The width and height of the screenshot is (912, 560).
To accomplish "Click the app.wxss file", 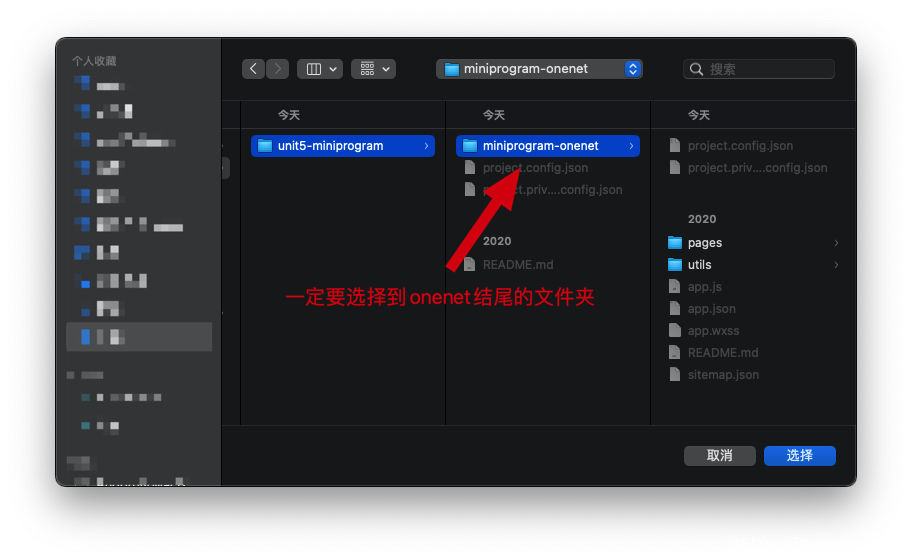I will coord(713,331).
